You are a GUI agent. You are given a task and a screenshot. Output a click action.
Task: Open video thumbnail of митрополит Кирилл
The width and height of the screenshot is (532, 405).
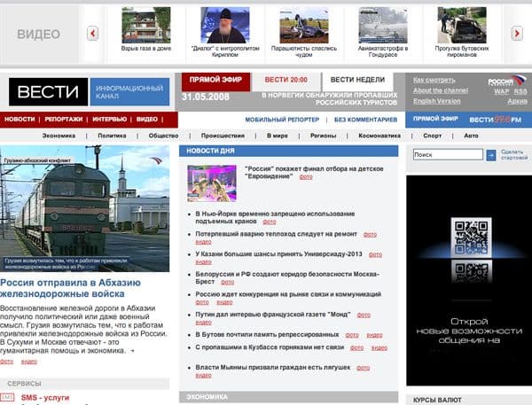click(225, 25)
